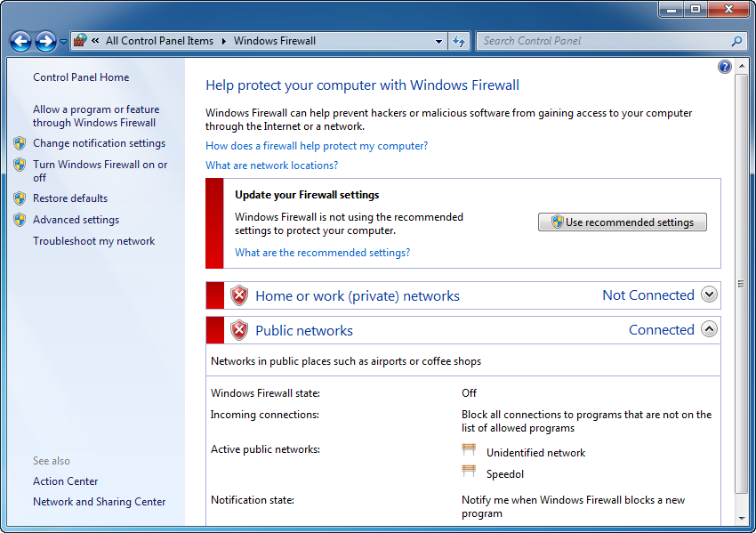Close the Windows Firewall window
Image resolution: width=756 pixels, height=533 pixels.
(x=729, y=9)
